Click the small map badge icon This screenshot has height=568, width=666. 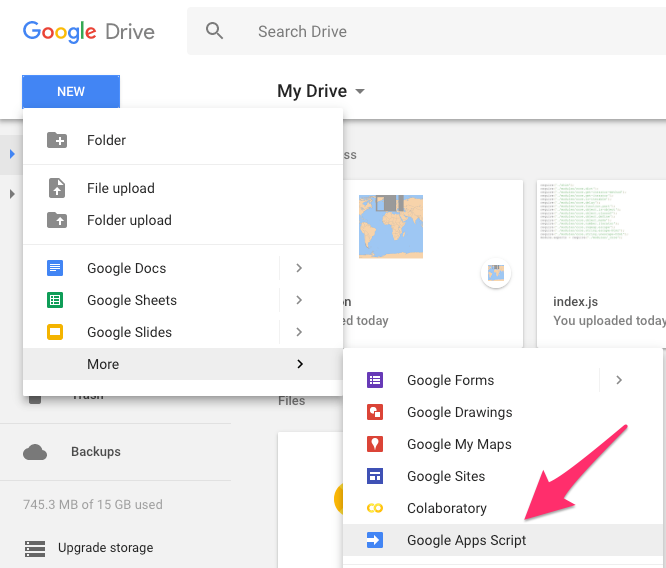496,273
